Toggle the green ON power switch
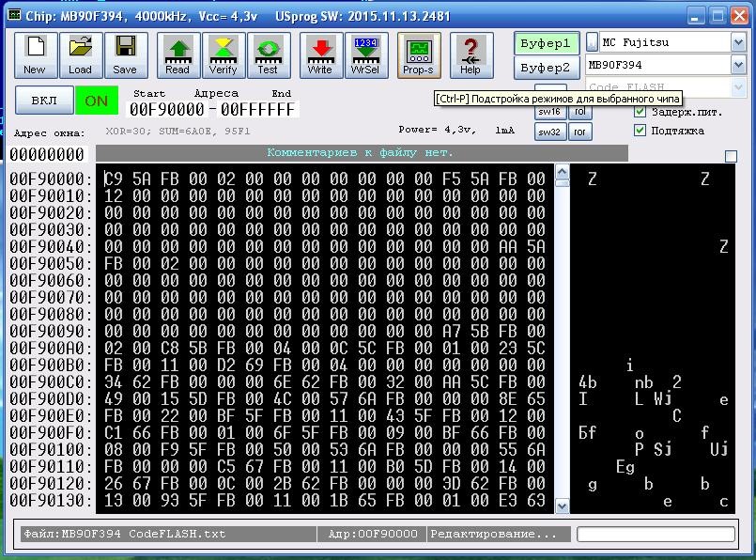 pyautogui.click(x=94, y=100)
